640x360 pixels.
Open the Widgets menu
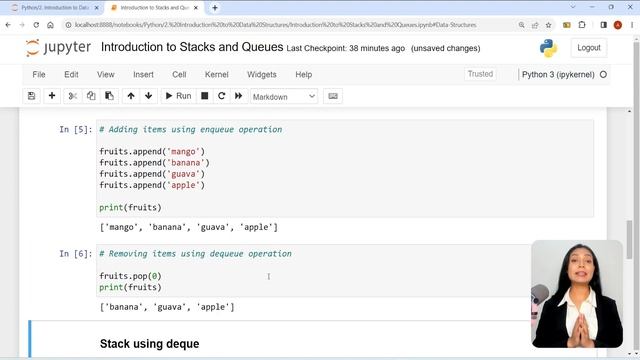[262, 75]
